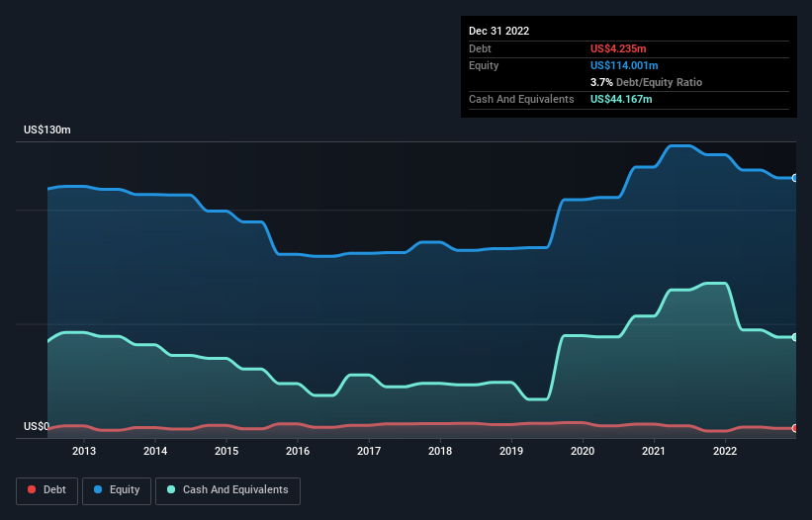Select the 2016 x-axis label
Viewport: 812px width, 520px height.
click(x=298, y=451)
